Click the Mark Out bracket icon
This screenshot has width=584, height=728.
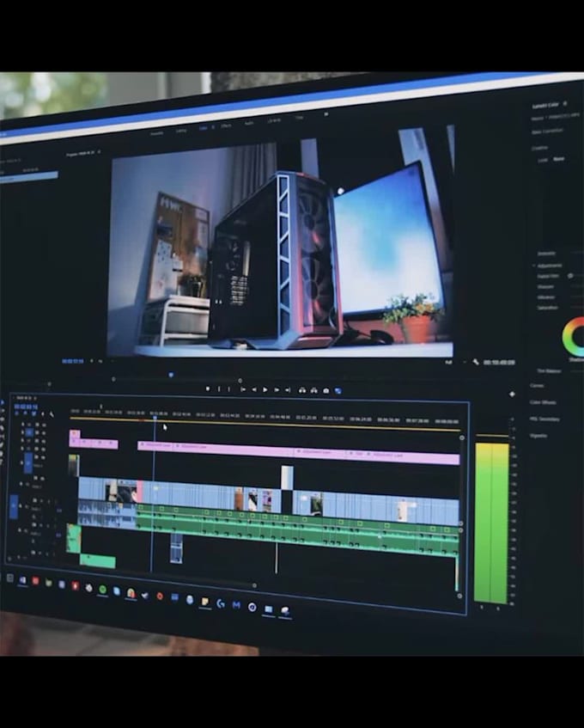(228, 389)
